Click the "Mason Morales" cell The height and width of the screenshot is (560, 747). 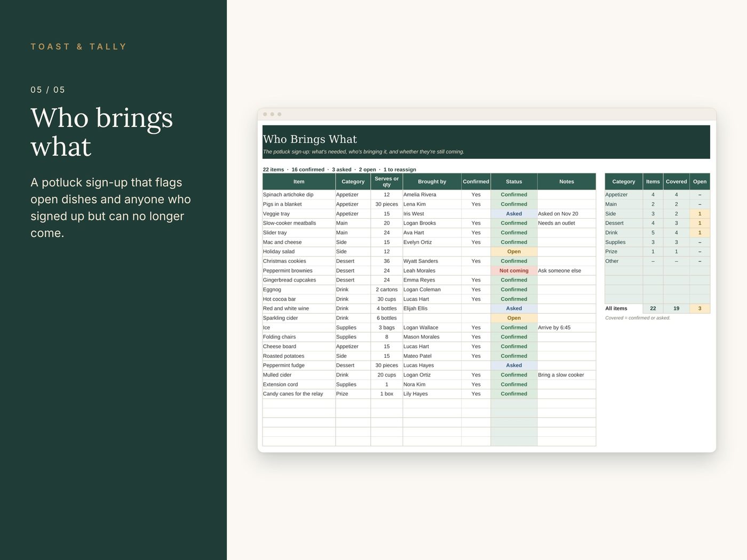tap(432, 337)
